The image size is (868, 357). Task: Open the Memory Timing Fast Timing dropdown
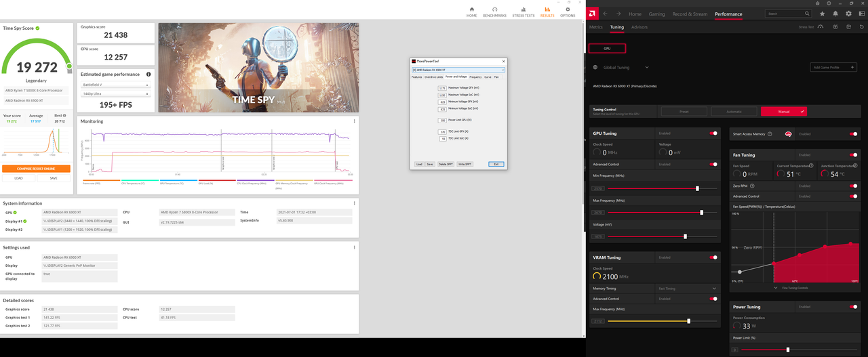pos(687,289)
